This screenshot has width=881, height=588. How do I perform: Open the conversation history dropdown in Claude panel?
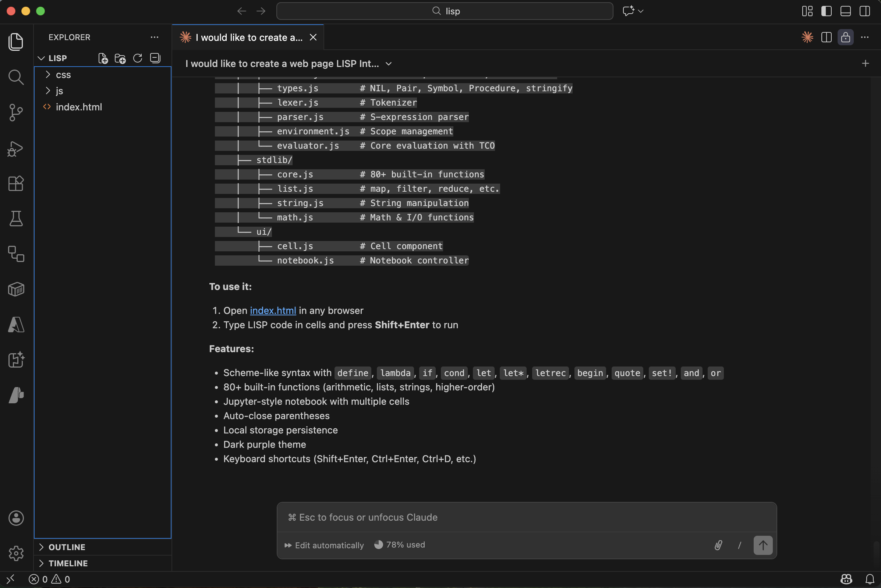pos(388,64)
